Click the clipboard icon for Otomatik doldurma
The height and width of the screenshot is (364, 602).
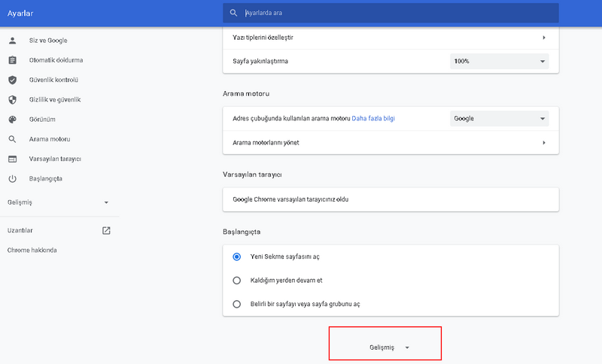(12, 59)
